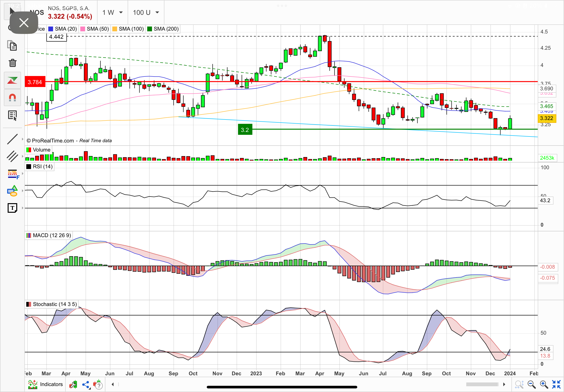Toggle the list cursor selection mode

coord(12,115)
